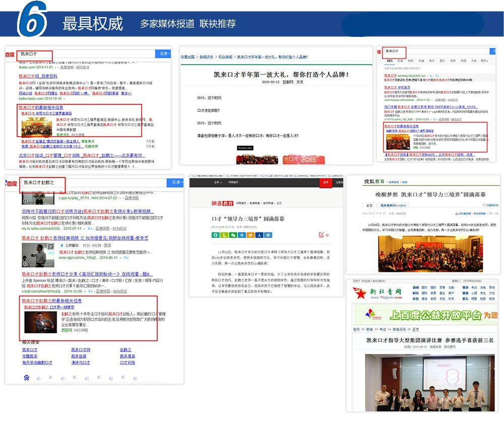Open related search link 演讲与口才
This screenshot has width=504, height=422.
[81, 363]
